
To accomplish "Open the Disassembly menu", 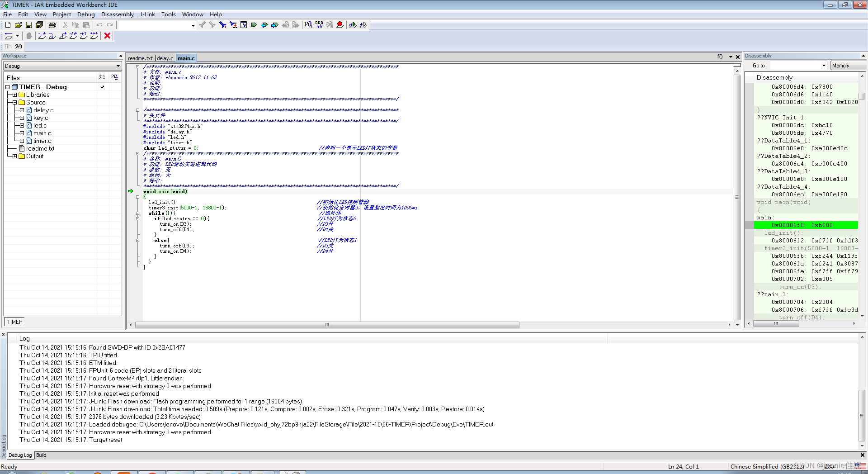I will [118, 14].
